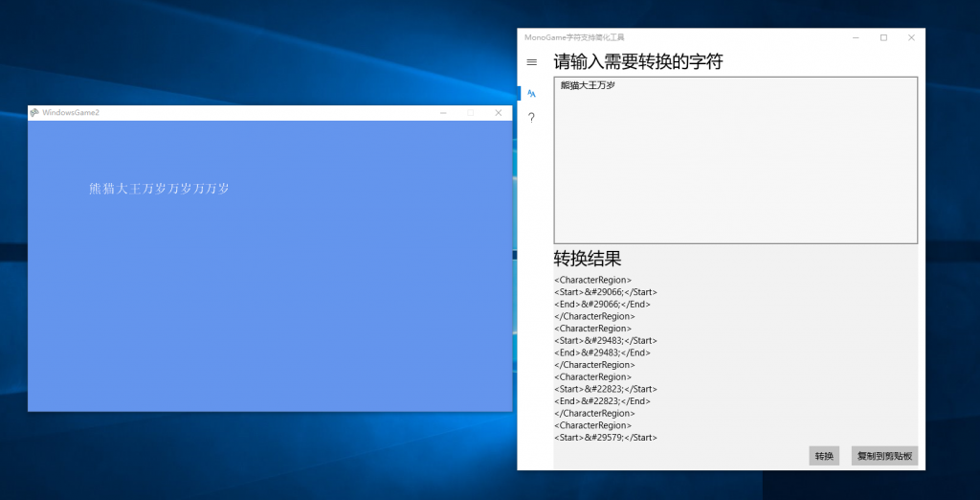Click the 复制到剪贴板 copy button

(x=884, y=456)
